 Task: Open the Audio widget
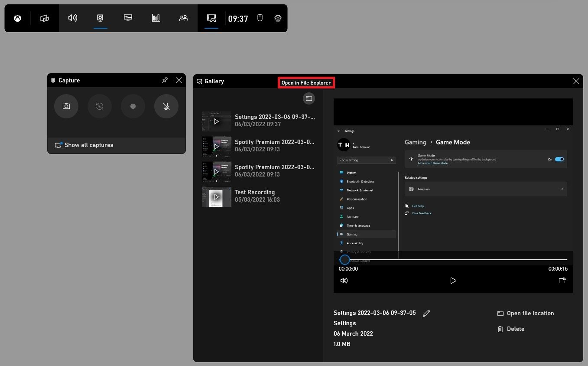[x=73, y=18]
